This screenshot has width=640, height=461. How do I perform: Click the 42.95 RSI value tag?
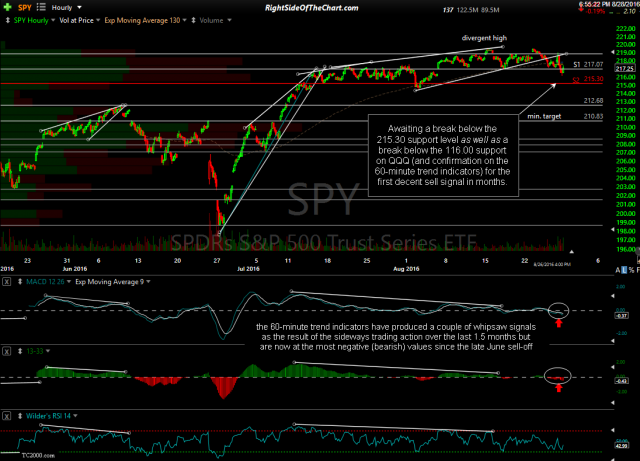[622, 445]
